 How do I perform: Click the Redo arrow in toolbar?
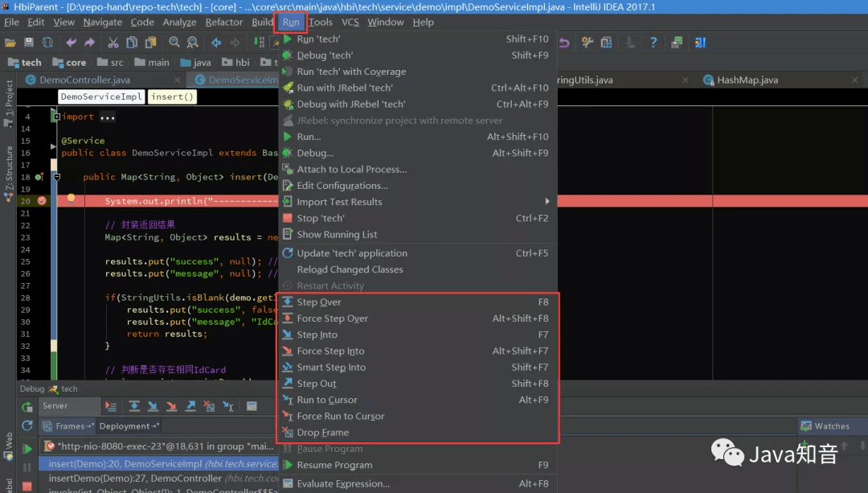pyautogui.click(x=90, y=43)
